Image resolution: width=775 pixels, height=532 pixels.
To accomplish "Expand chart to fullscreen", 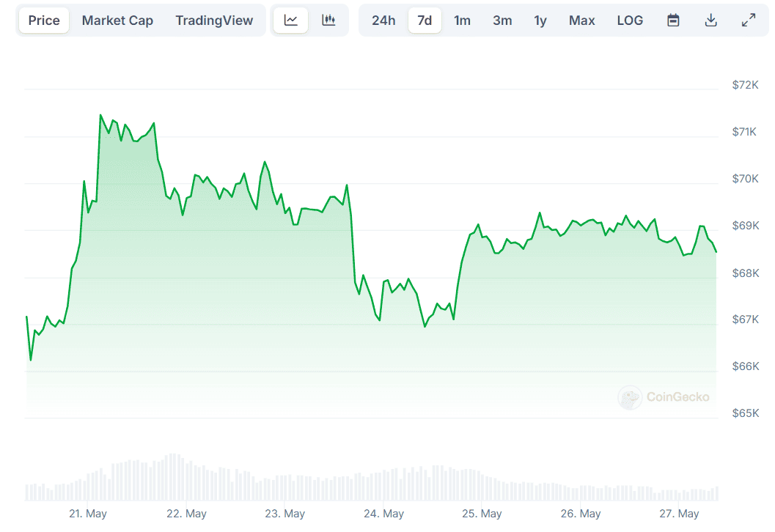I will (x=749, y=21).
